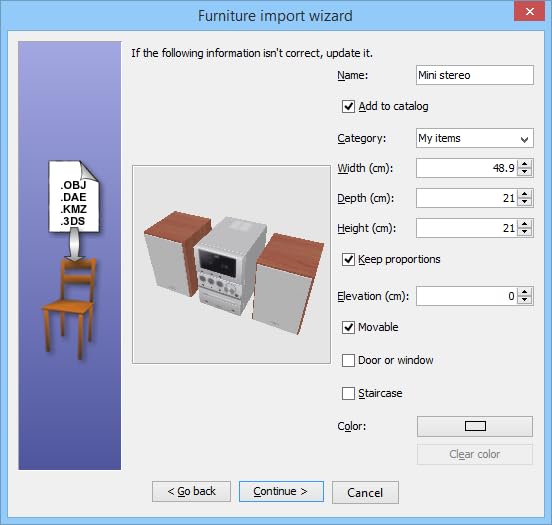The height and width of the screenshot is (525, 552).
Task: Uncheck the Add to catalog checkbox
Action: point(348,106)
